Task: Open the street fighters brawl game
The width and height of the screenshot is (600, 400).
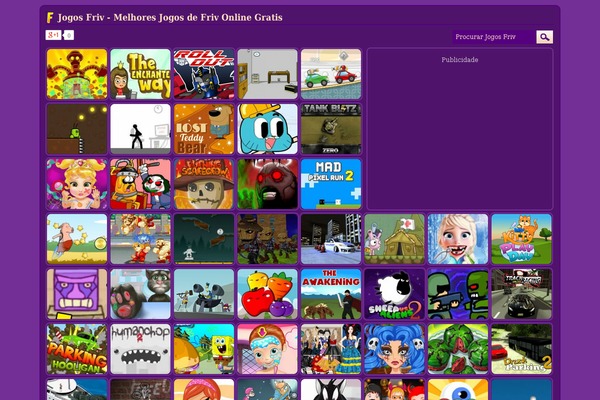Action: point(140,239)
